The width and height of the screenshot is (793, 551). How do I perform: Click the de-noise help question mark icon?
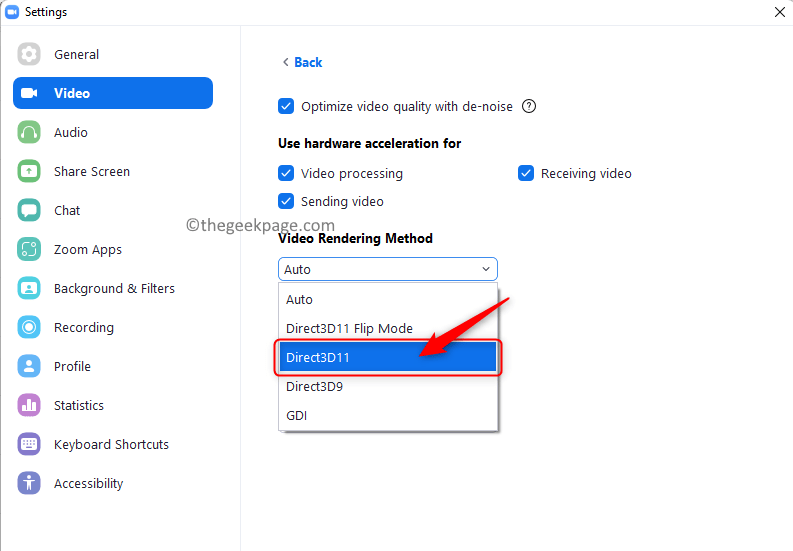pyautogui.click(x=529, y=106)
